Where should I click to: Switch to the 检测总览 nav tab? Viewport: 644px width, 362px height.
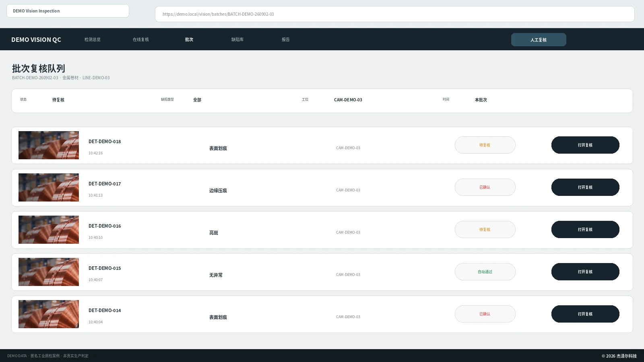[93, 39]
